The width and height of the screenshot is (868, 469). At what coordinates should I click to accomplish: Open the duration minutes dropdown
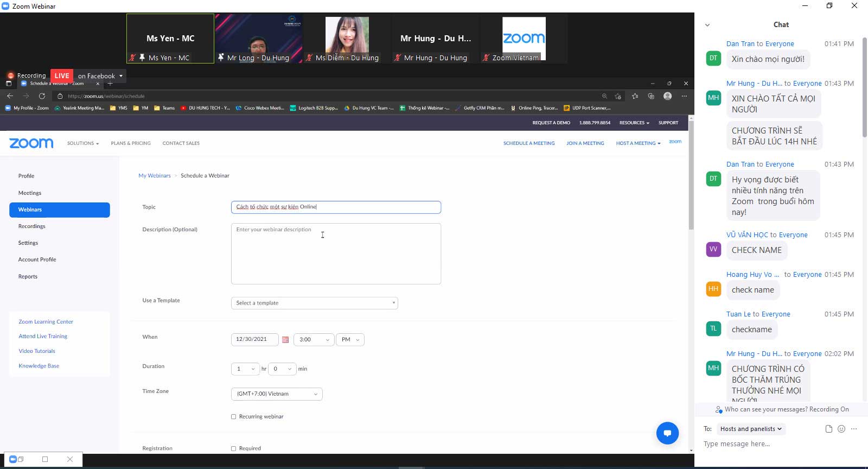coord(282,369)
